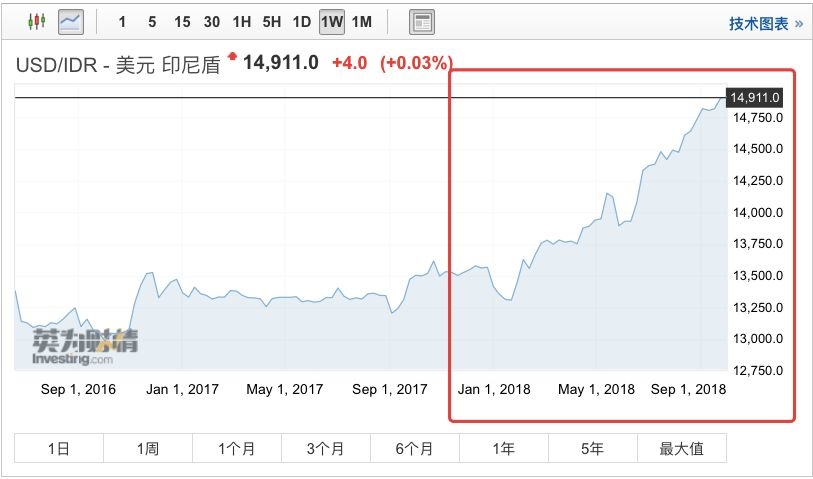Screen dimensions: 813x479
Task: Select the area line chart type
Action: (70, 21)
